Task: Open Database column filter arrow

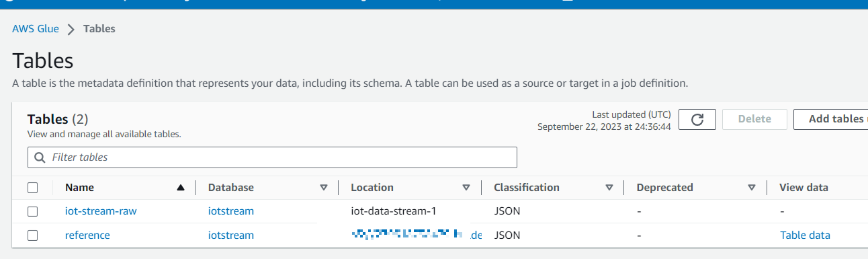Action: [323, 188]
